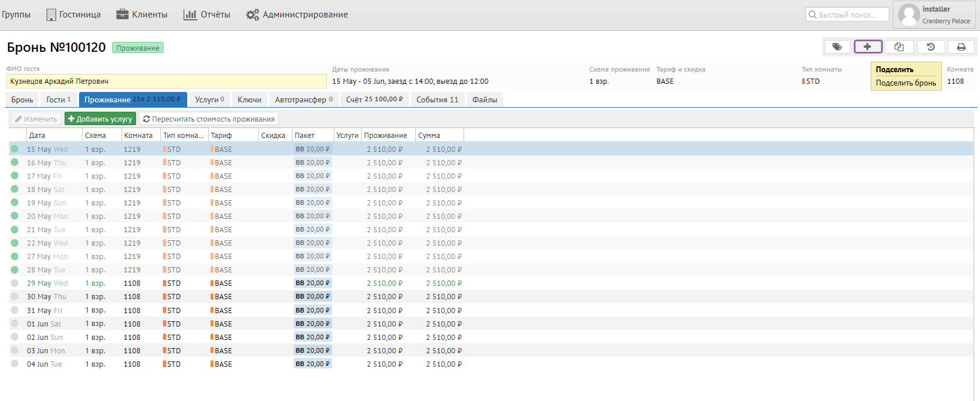
Task: Open the Администрирование menu
Action: point(297,15)
